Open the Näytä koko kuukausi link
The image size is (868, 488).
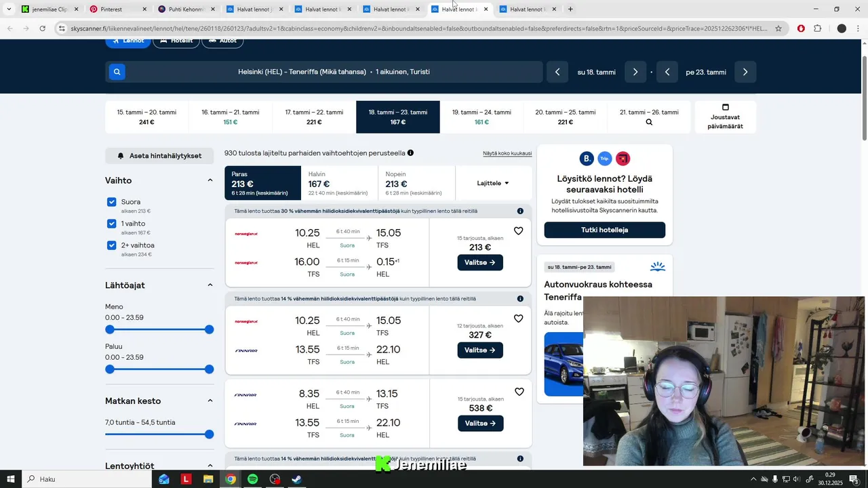click(507, 154)
